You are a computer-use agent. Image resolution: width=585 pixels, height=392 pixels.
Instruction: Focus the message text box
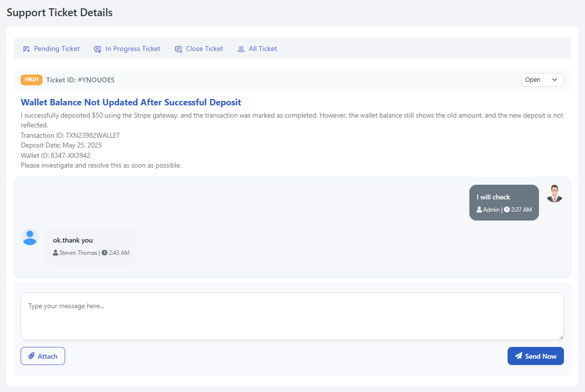coord(292,316)
